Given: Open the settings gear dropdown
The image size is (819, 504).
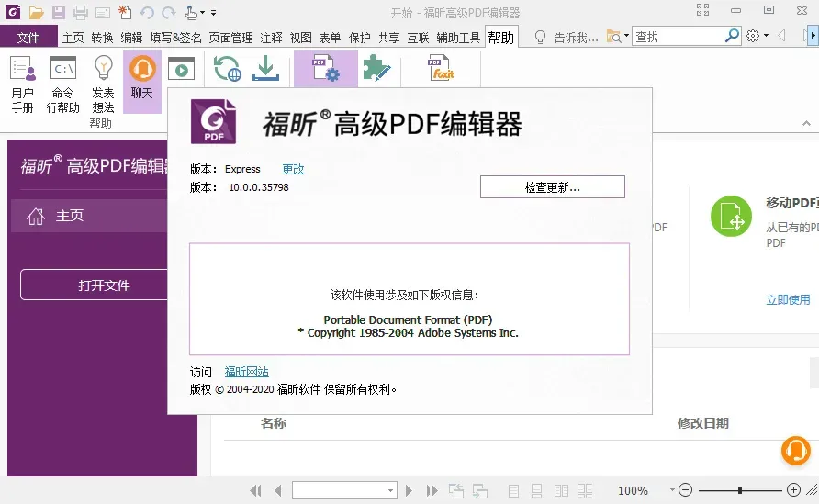Looking at the screenshot, I should [x=757, y=36].
